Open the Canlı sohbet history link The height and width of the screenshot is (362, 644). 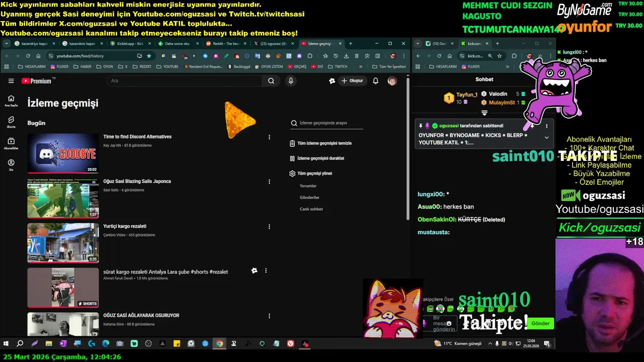tap(311, 209)
